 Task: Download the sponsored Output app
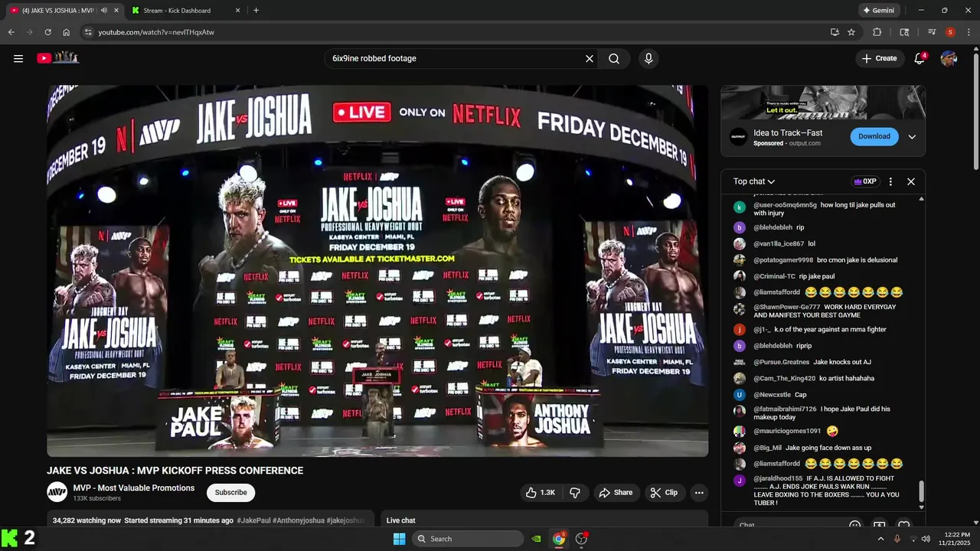[x=874, y=136]
